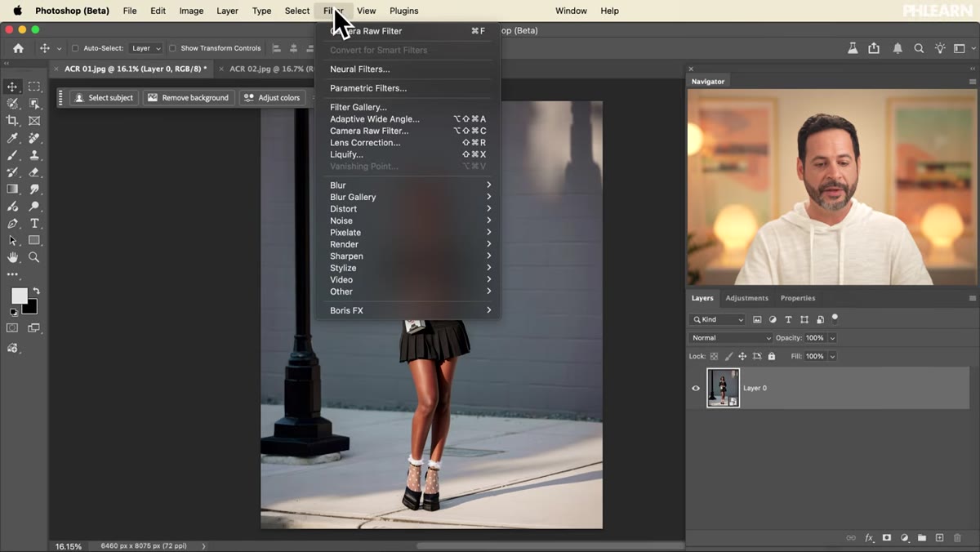Pick the Path Selection arrow tool
Image resolution: width=980 pixels, height=552 pixels.
coord(12,240)
